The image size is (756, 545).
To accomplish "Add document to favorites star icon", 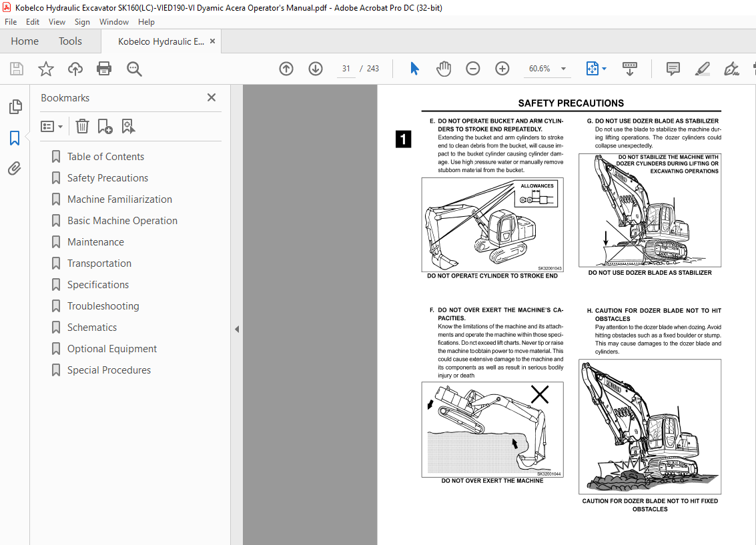I will [46, 69].
